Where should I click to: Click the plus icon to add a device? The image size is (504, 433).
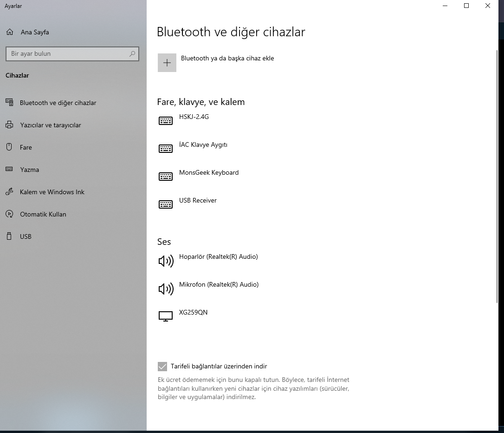[167, 63]
